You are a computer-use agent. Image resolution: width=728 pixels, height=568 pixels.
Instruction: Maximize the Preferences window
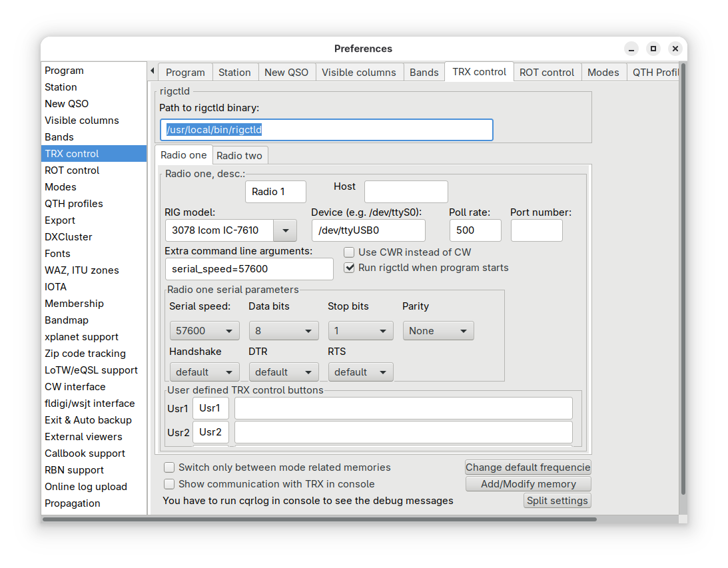(653, 49)
